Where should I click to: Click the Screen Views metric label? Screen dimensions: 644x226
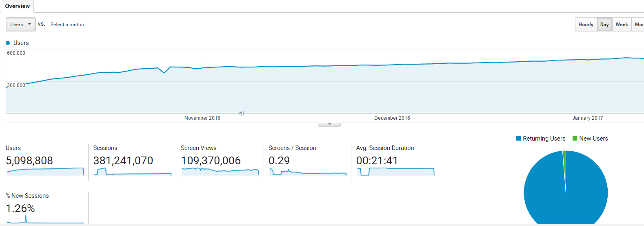point(199,148)
